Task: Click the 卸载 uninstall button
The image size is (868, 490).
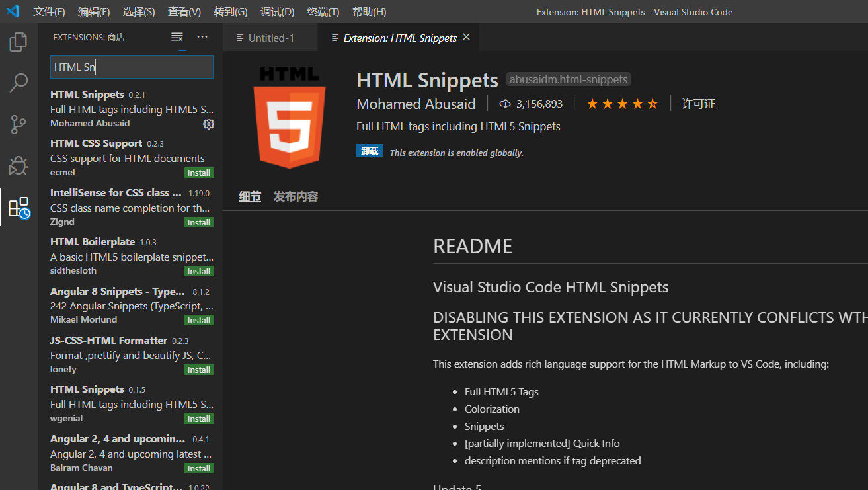Action: pos(370,151)
